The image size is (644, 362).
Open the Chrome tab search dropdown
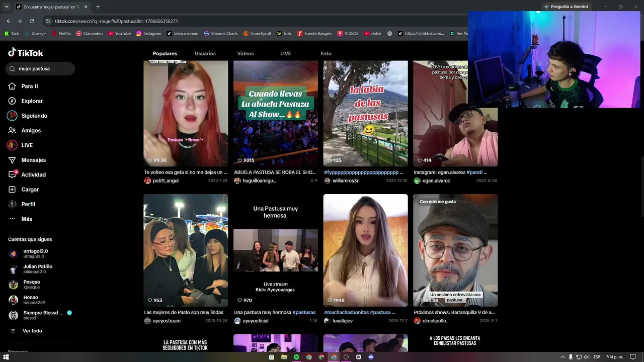pos(7,7)
